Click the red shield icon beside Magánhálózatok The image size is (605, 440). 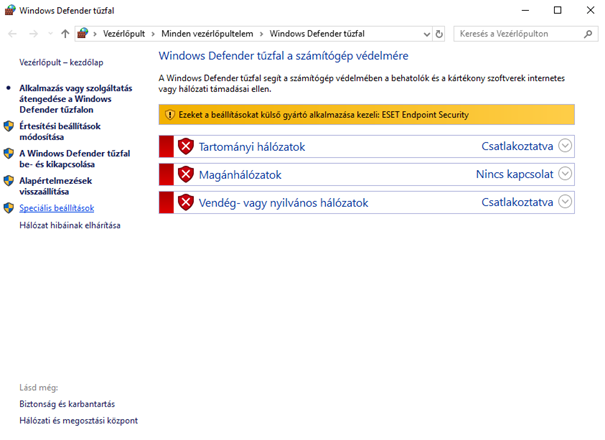pos(185,174)
